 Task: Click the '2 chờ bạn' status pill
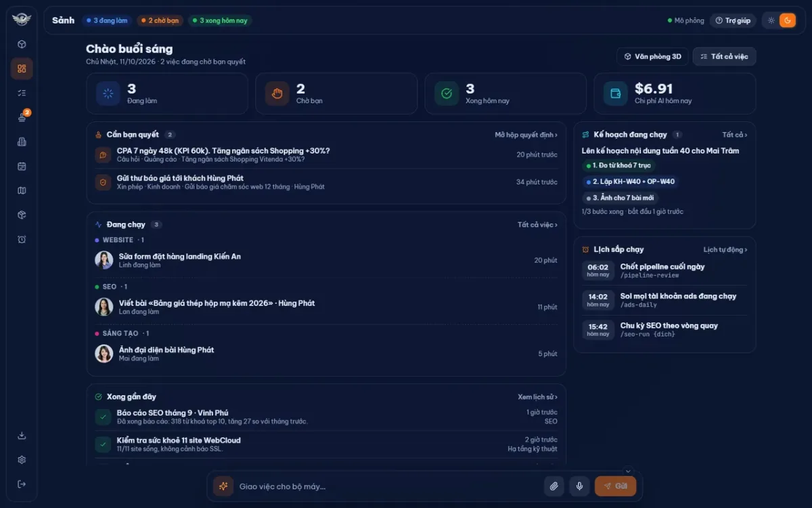click(x=160, y=20)
